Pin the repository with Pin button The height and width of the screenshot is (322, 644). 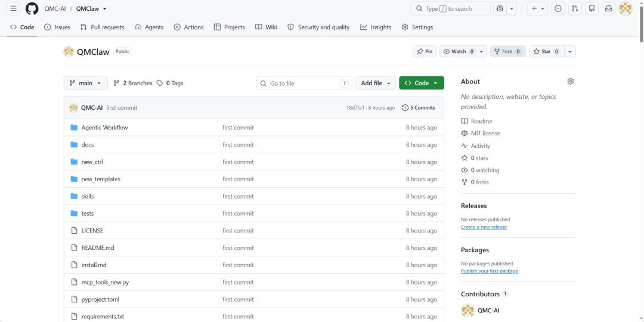tap(425, 51)
